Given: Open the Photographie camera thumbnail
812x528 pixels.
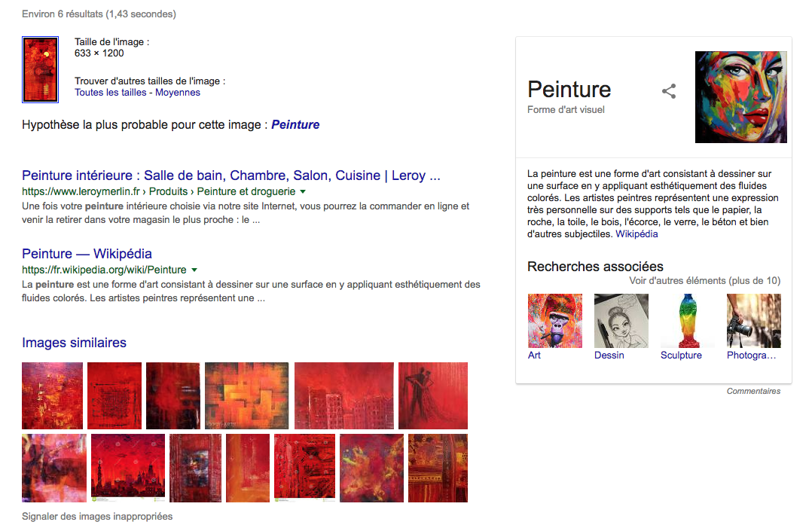Looking at the screenshot, I should tap(753, 320).
